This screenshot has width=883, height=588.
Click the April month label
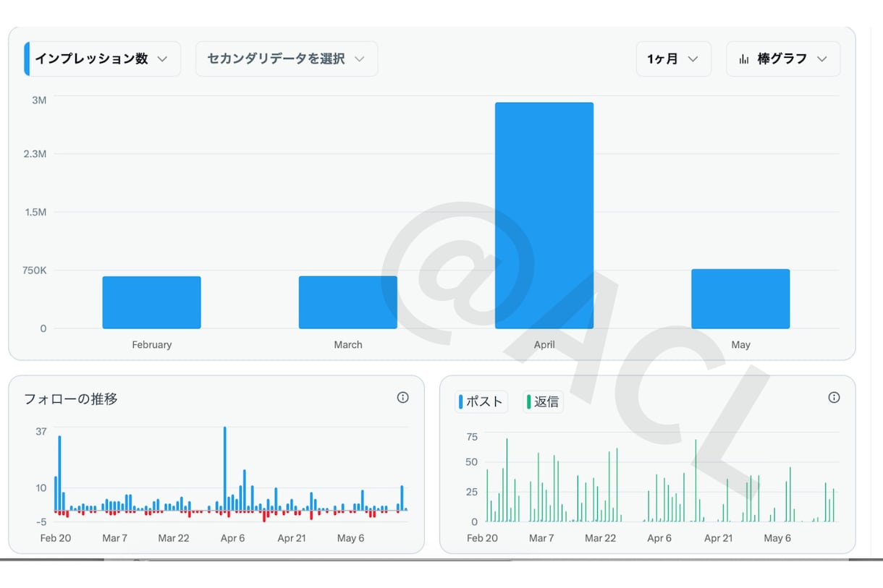click(544, 345)
